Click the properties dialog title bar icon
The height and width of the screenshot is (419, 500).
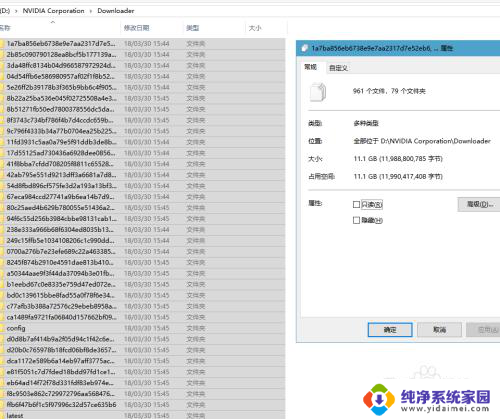point(304,48)
